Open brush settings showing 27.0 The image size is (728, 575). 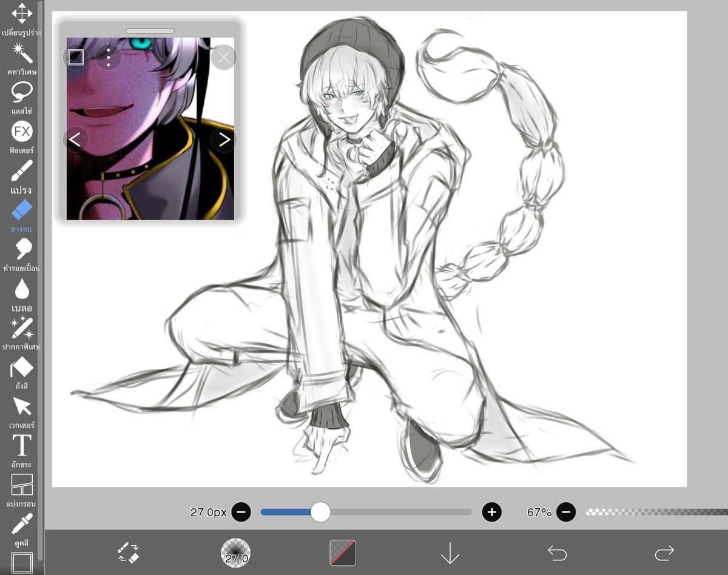tap(235, 553)
